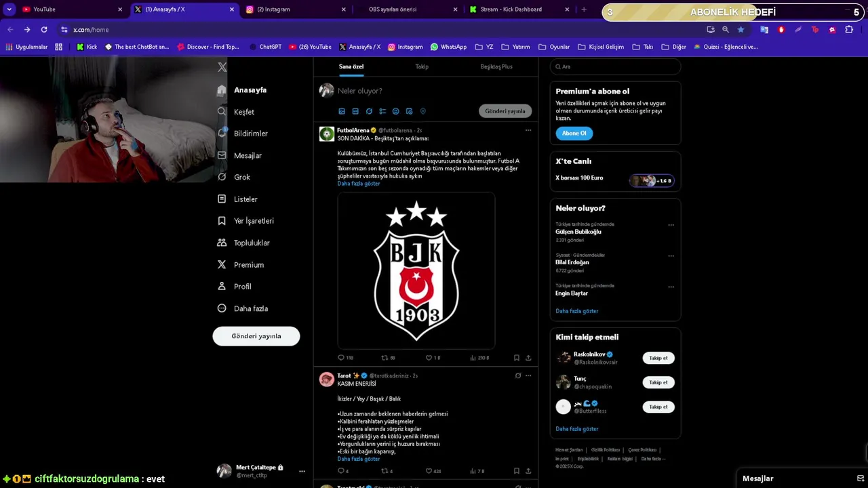
Task: Click the schedule post icon in composer
Action: click(410, 111)
